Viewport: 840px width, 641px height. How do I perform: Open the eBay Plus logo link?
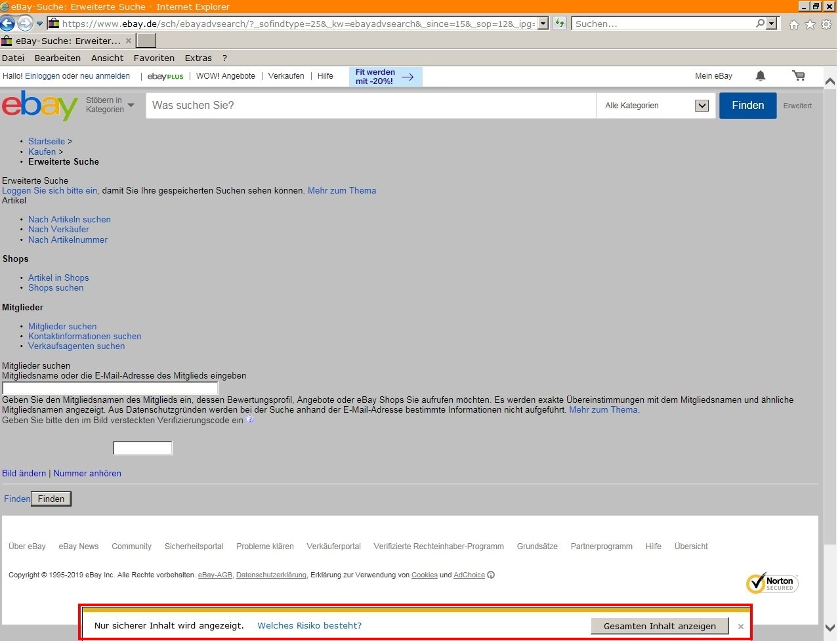165,76
